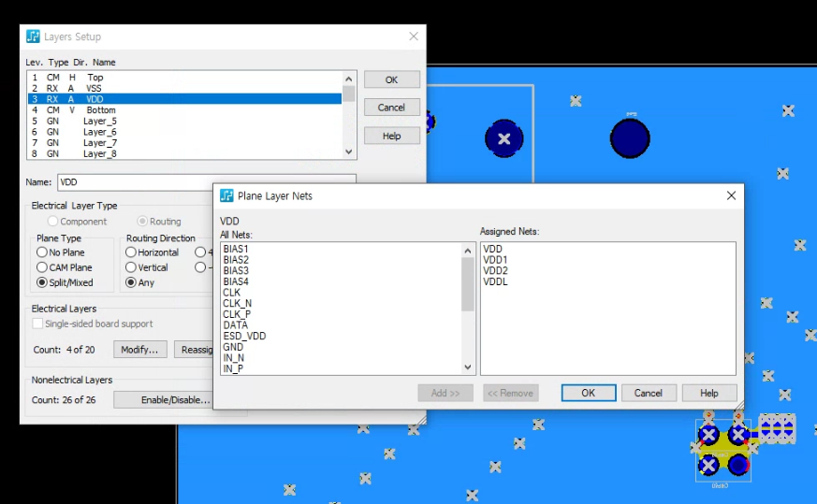817x504 pixels.
Task: Open Help from Layers Setup dialog
Action: pos(391,136)
